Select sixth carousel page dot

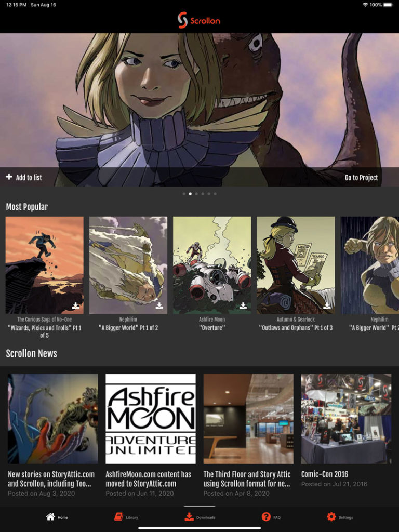click(215, 194)
